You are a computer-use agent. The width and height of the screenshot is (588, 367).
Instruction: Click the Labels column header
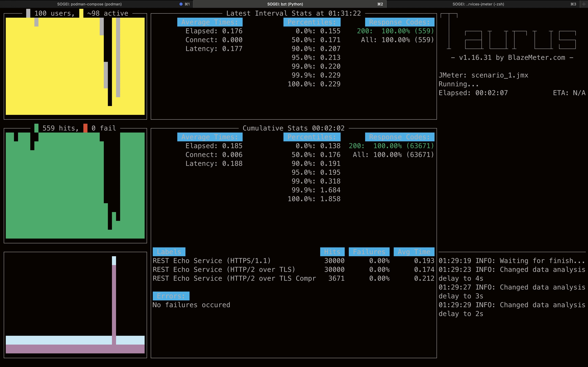[x=169, y=252]
